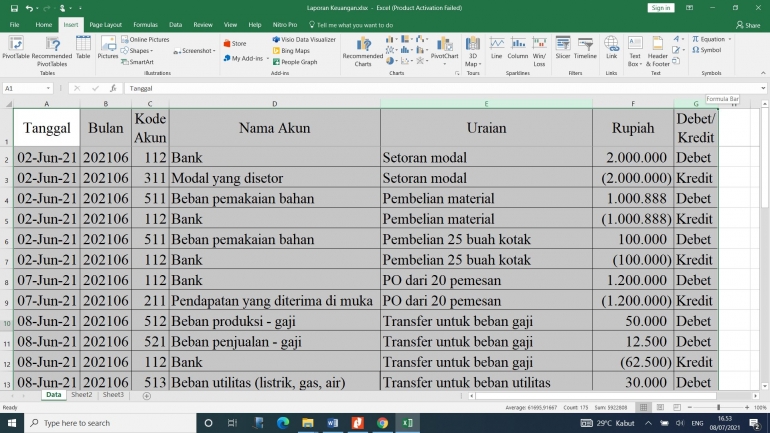The height and width of the screenshot is (433, 770).
Task: Open Windows Start menu
Action: [12, 423]
